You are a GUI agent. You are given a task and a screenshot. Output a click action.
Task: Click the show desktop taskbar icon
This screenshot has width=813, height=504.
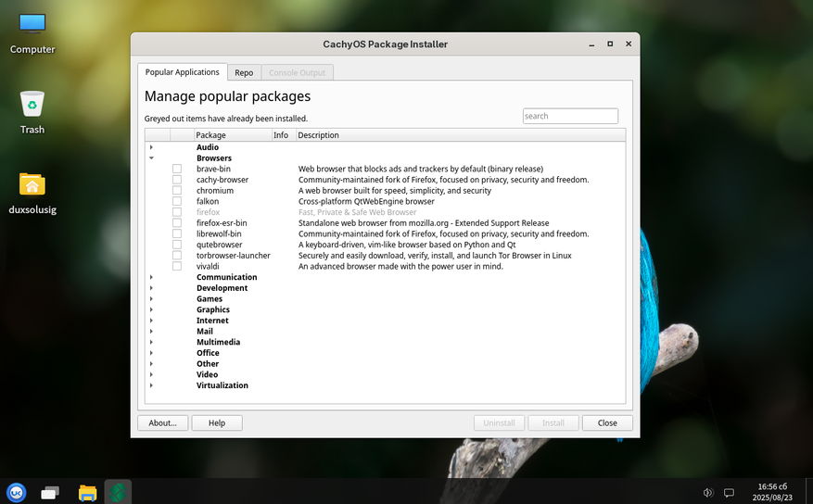pyautogui.click(x=50, y=492)
